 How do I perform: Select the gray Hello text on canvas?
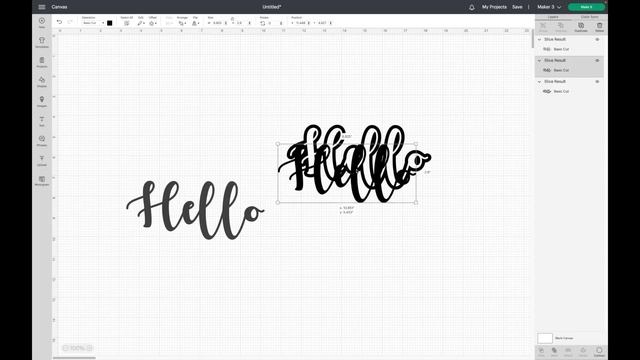point(195,210)
